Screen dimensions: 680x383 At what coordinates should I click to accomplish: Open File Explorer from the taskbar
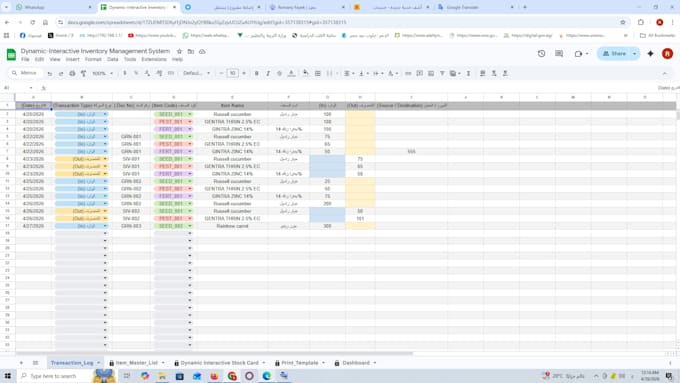tap(162, 376)
